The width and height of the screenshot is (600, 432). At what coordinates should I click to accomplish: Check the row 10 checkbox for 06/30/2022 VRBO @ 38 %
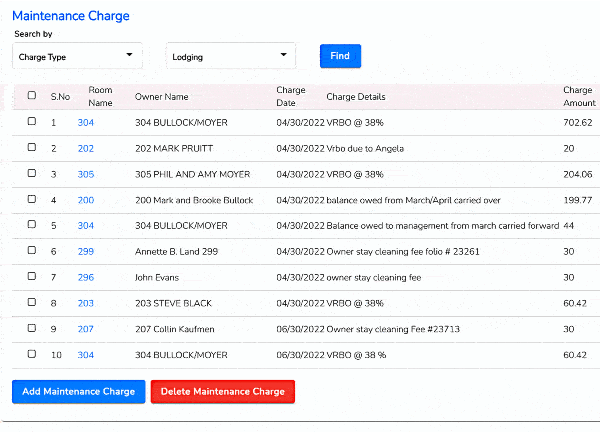pos(32,354)
